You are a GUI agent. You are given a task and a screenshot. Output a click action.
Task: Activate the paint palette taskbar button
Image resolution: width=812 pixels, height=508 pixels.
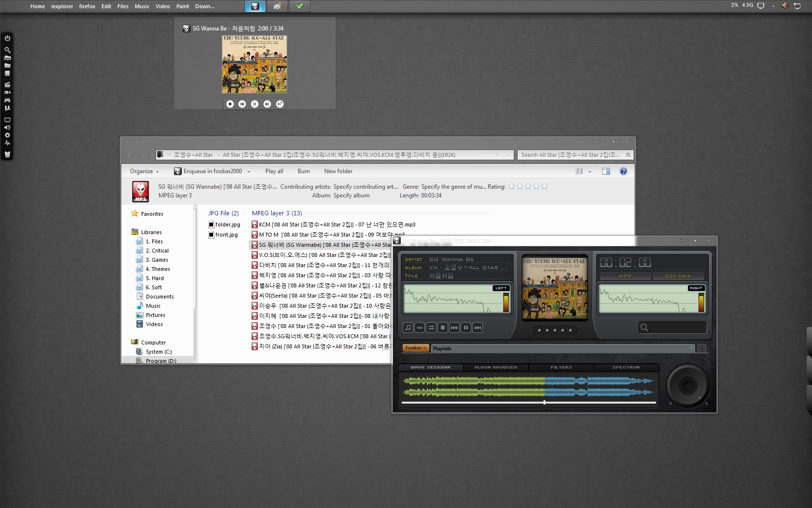[x=277, y=6]
